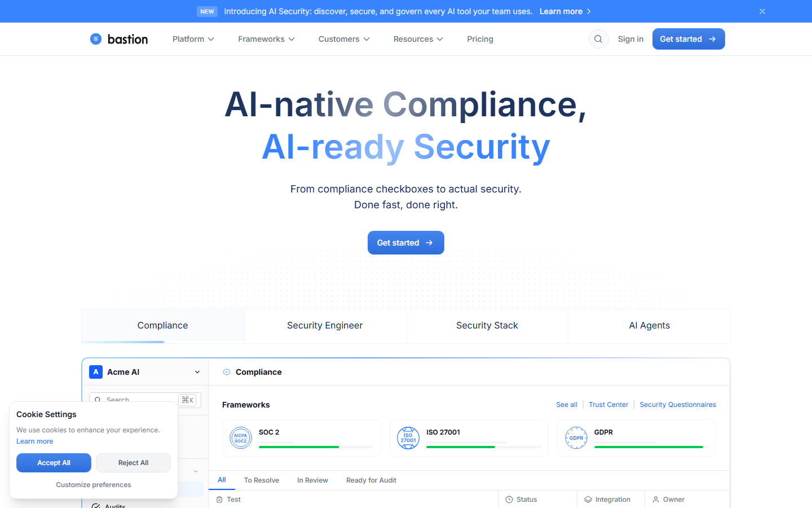
Task: Click the Test column clipboard icon
Action: click(219, 500)
